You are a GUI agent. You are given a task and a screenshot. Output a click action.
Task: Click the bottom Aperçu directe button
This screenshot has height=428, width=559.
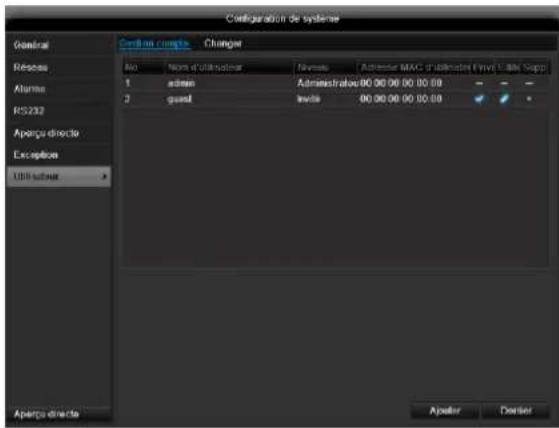[x=59, y=414]
